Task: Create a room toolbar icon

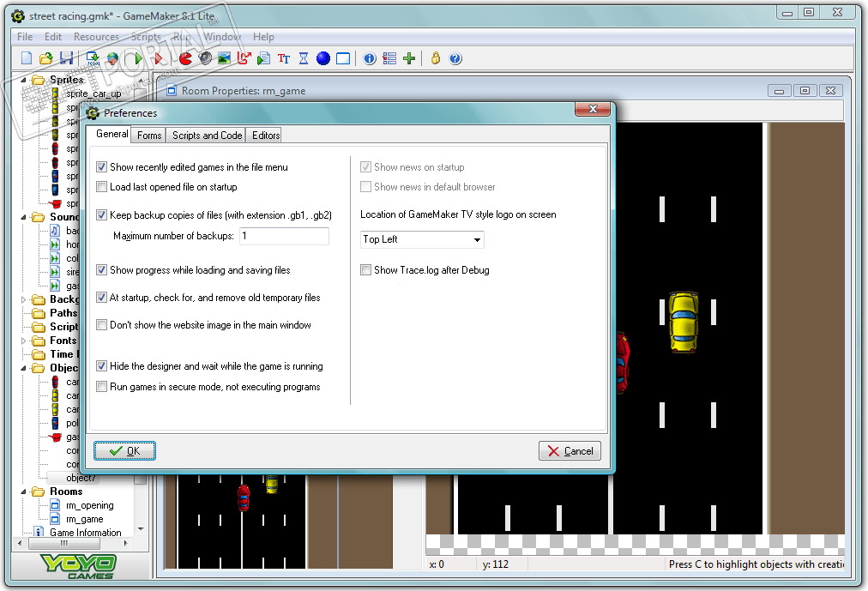Action: (343, 58)
